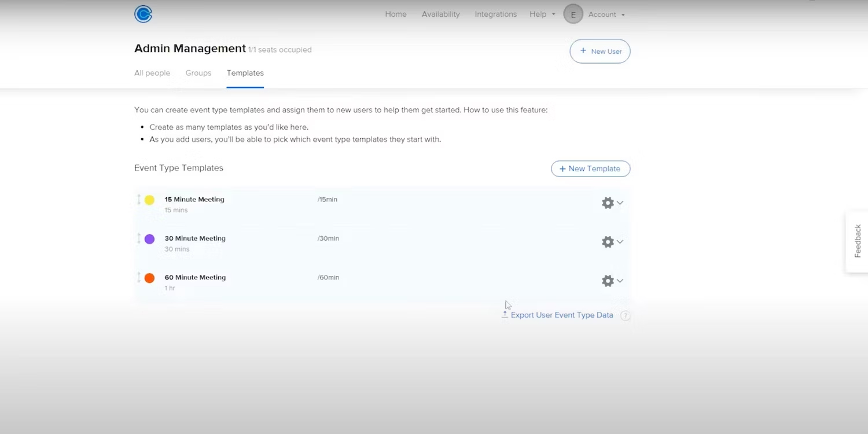This screenshot has height=434, width=868.
Task: Click the account avatar with letter E
Action: 573,14
